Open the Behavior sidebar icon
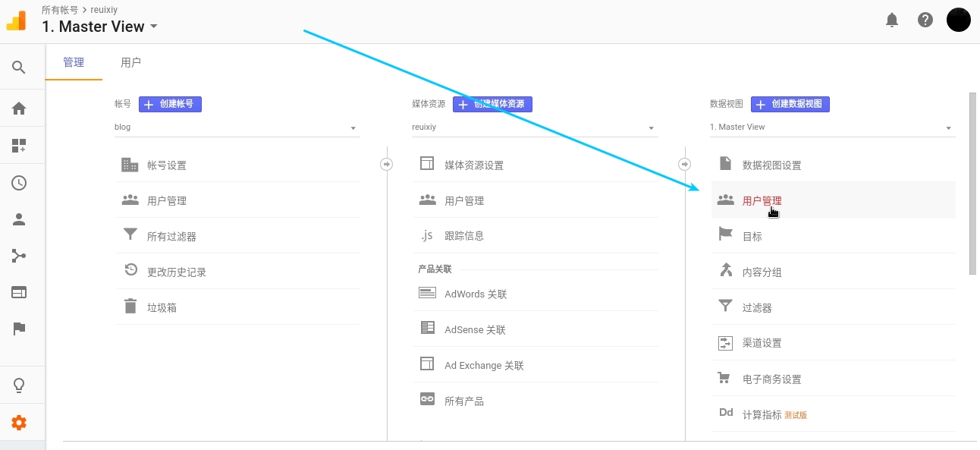This screenshot has width=980, height=450. pyautogui.click(x=19, y=292)
